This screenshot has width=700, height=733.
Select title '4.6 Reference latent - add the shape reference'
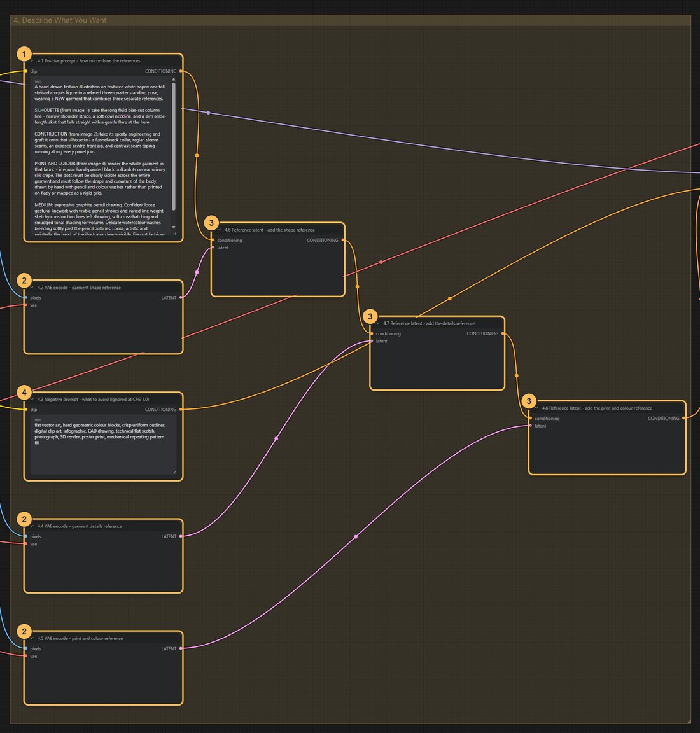click(x=269, y=230)
